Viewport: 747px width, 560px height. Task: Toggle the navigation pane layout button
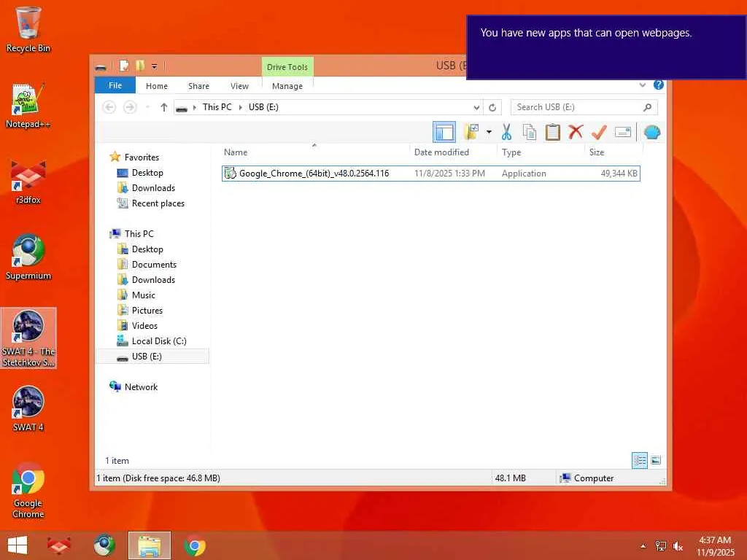444,132
